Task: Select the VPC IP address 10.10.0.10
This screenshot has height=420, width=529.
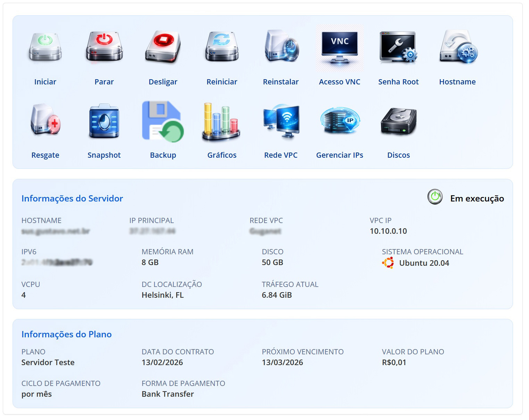Action: pos(388,231)
